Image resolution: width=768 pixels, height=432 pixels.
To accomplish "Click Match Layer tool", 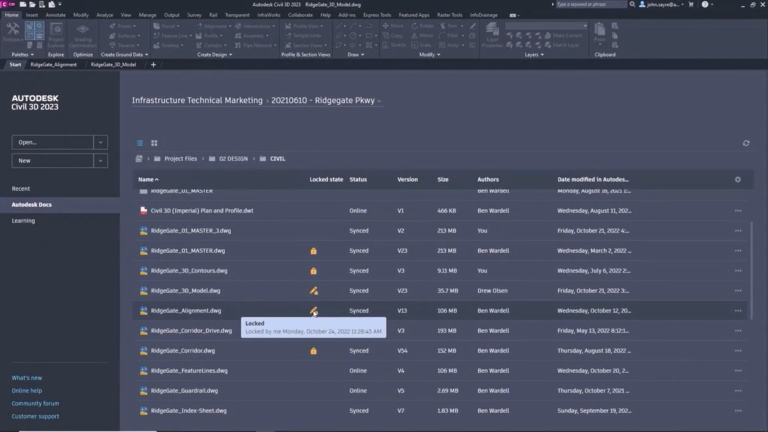I will pyautogui.click(x=562, y=45).
